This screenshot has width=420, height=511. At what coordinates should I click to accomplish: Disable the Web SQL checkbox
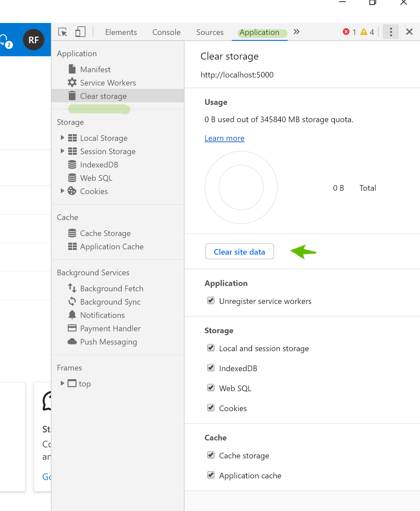click(211, 387)
